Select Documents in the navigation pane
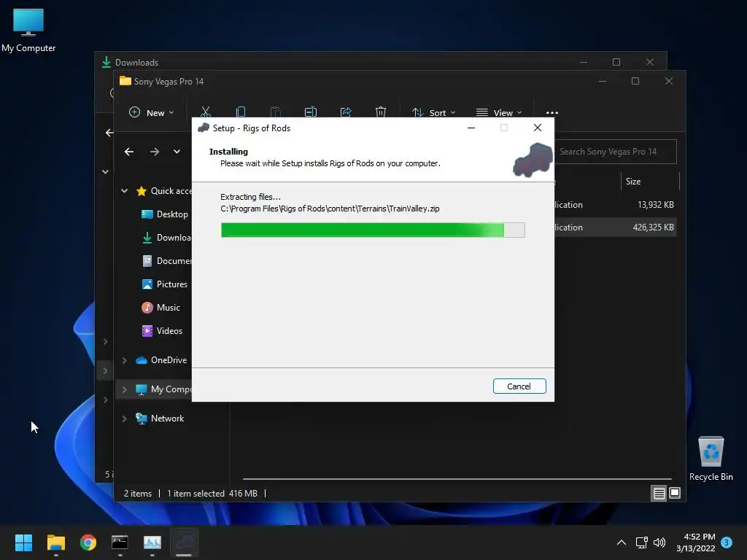Viewport: 747px width, 560px height. click(166, 261)
